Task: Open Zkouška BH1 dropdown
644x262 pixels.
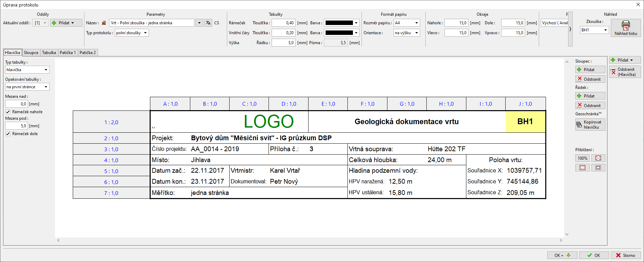Action: pyautogui.click(x=594, y=30)
